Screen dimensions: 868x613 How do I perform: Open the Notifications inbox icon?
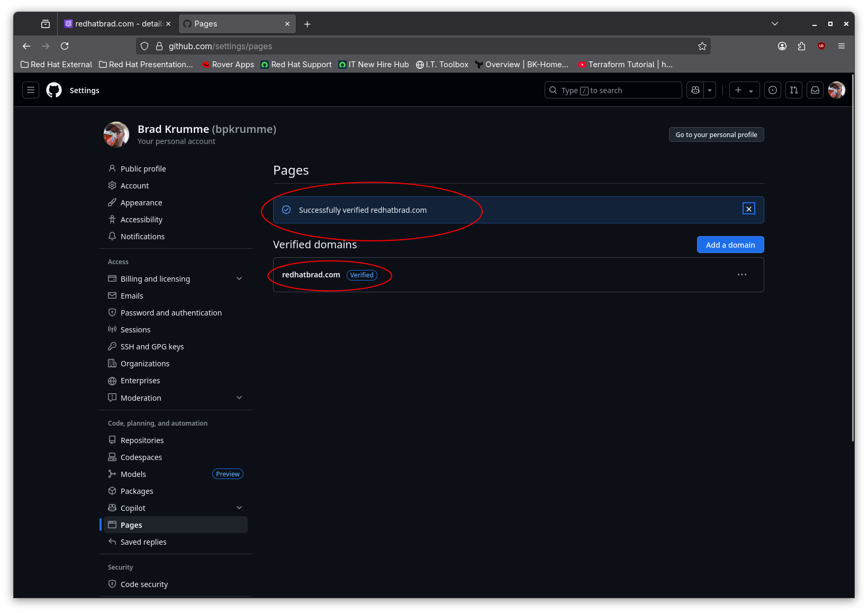(x=815, y=91)
